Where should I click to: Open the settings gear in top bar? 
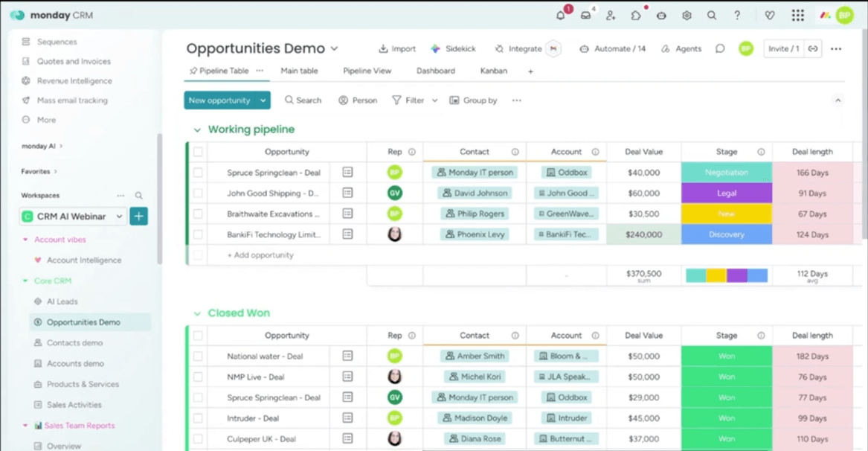coord(687,16)
